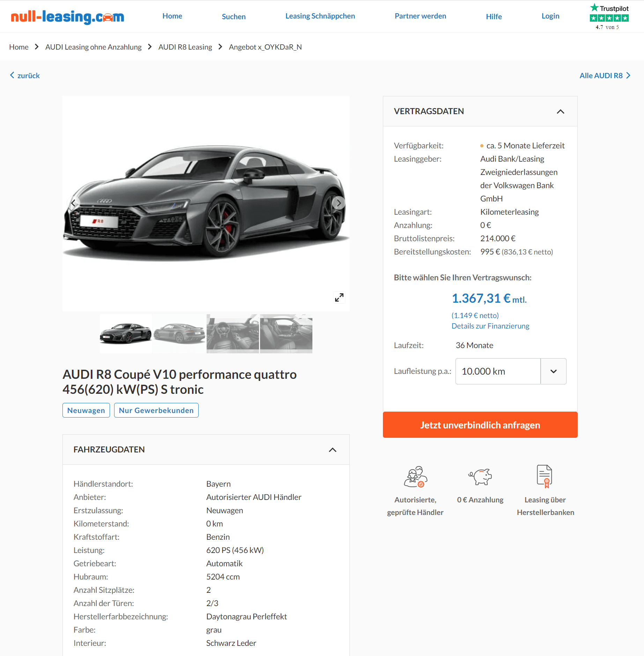Click the Herstellerbanken certificate icon
Screen dimensions: 644x656
[545, 476]
